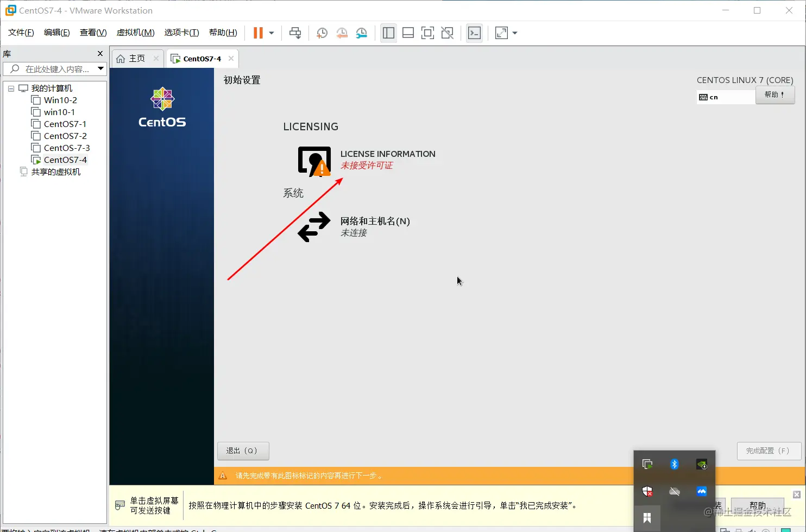Expand the stretch display options dropdown
Screen dimensions: 806x532
point(515,33)
